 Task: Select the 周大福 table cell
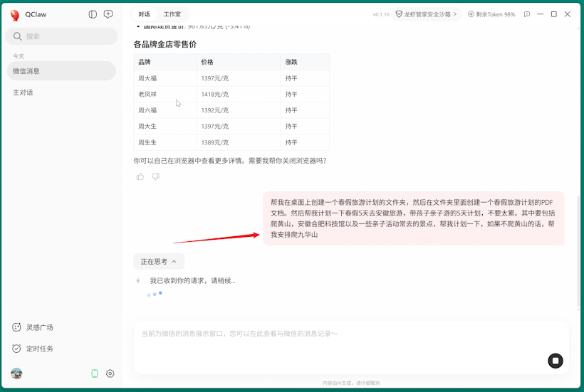click(x=165, y=78)
